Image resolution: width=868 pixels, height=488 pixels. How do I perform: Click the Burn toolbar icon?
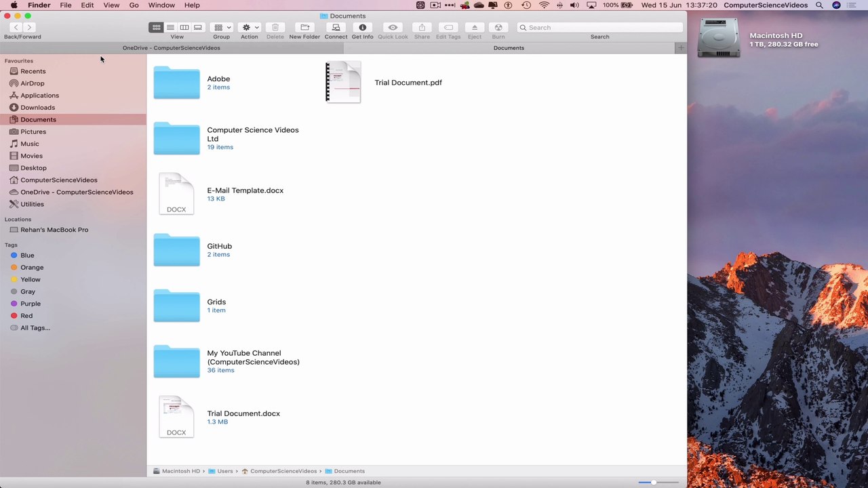click(x=498, y=27)
